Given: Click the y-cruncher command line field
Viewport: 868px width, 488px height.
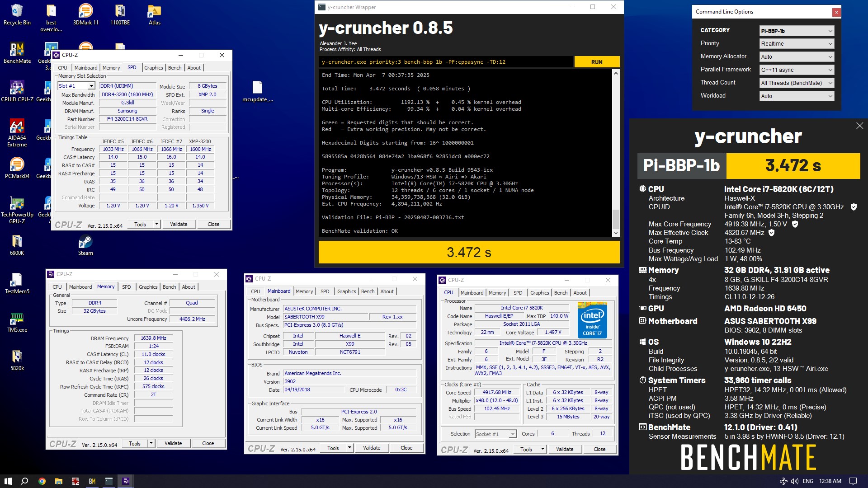Looking at the screenshot, I should point(446,62).
